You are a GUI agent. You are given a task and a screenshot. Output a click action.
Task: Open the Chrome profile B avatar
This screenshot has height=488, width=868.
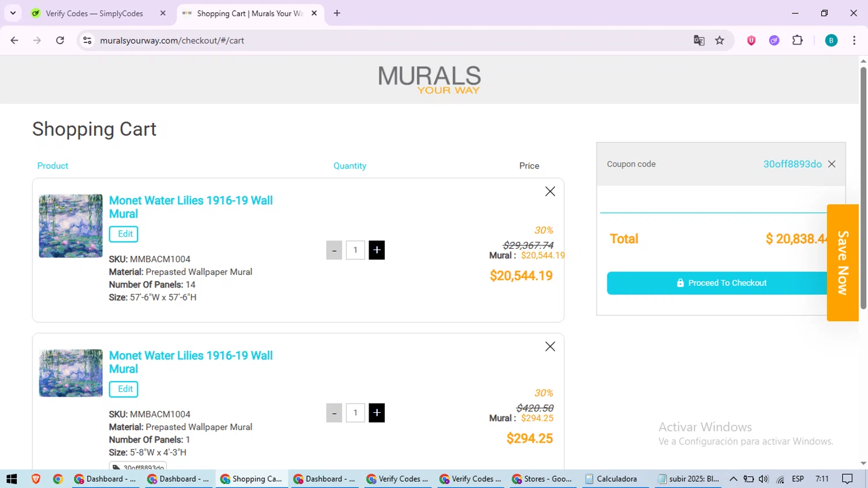coord(831,41)
